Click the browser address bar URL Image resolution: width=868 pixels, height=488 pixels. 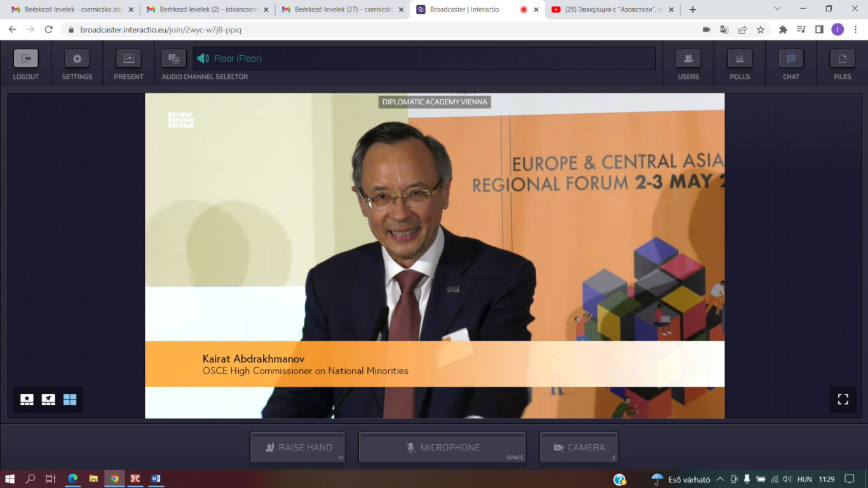tap(160, 30)
